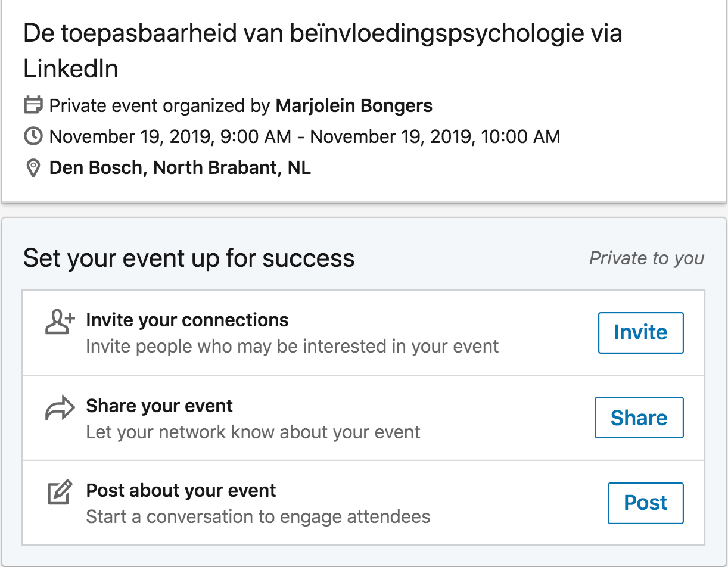Click the share arrow icon
This screenshot has width=728, height=567.
click(60, 409)
